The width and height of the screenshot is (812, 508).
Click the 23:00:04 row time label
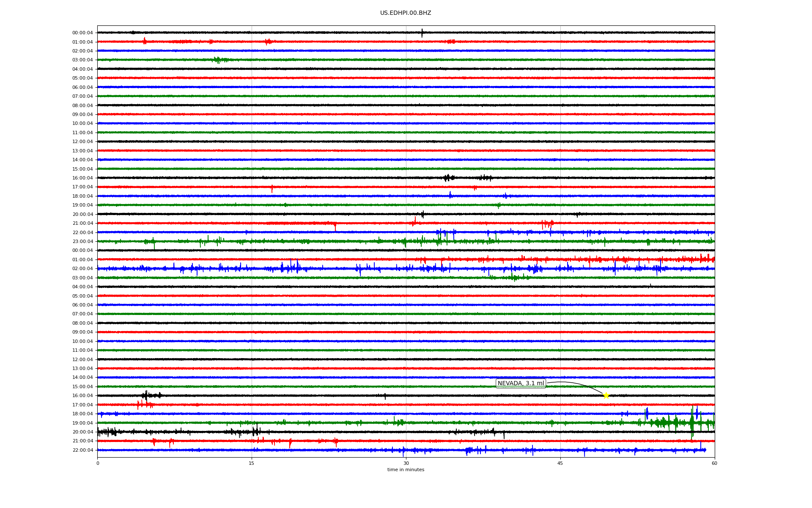82,242
